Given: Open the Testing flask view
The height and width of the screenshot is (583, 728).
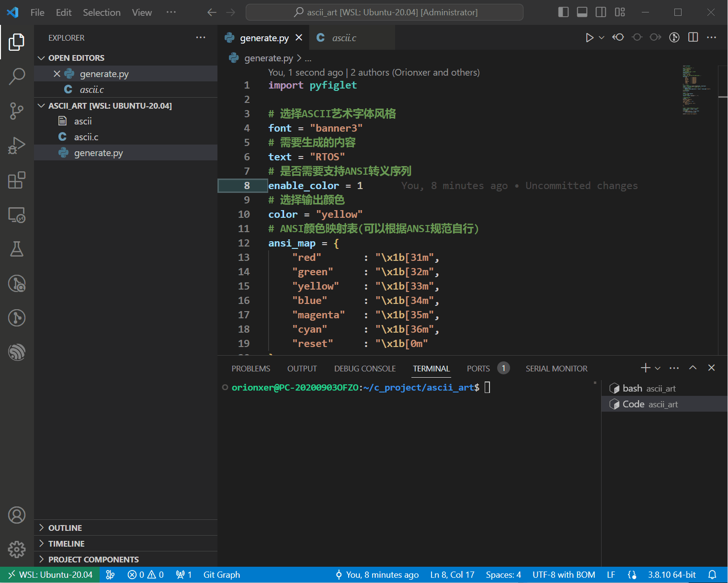Looking at the screenshot, I should tap(17, 249).
